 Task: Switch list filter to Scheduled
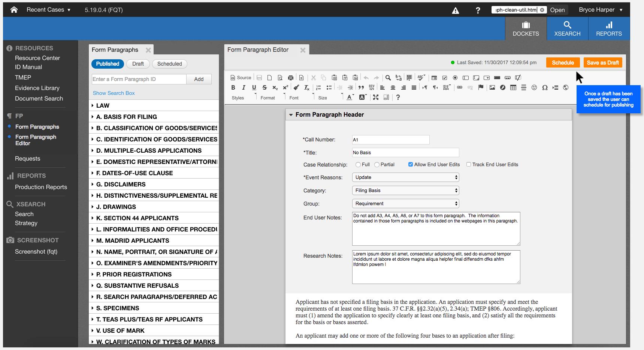[x=169, y=64]
